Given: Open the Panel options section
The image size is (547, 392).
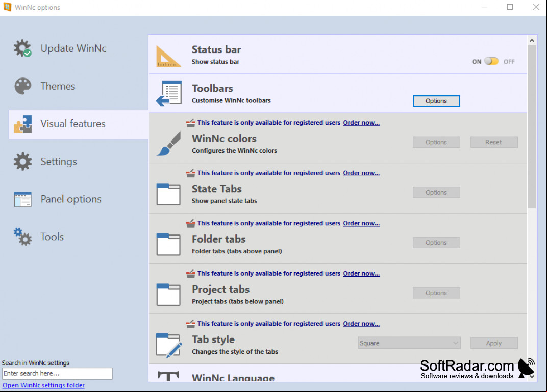Looking at the screenshot, I should pyautogui.click(x=79, y=199).
